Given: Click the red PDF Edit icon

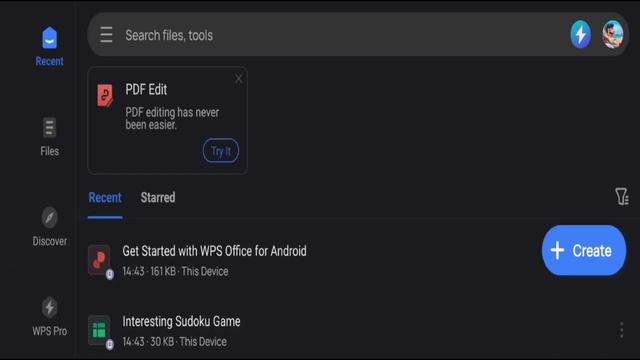Looking at the screenshot, I should click(x=105, y=96).
